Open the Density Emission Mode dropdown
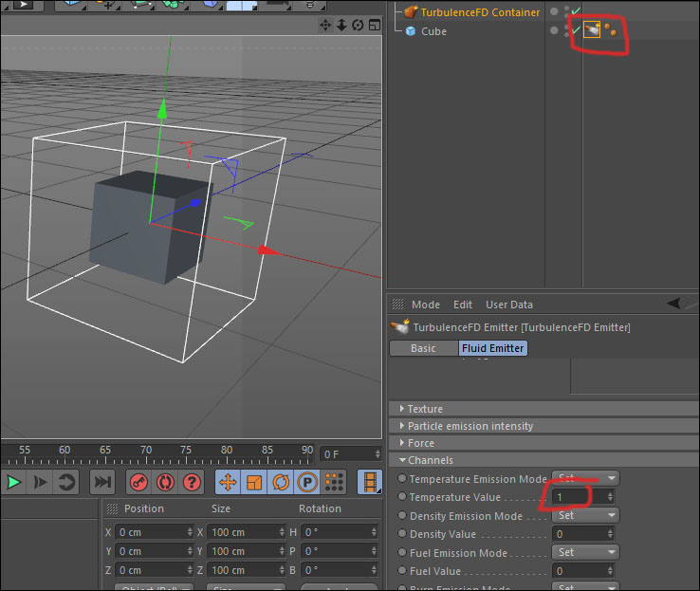Screen dimensions: 700x591 tap(585, 515)
